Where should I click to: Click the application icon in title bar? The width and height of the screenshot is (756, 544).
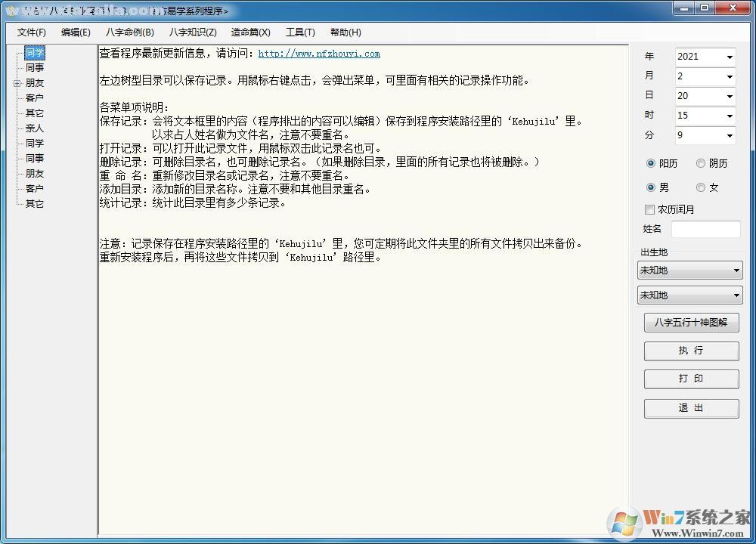11,10
